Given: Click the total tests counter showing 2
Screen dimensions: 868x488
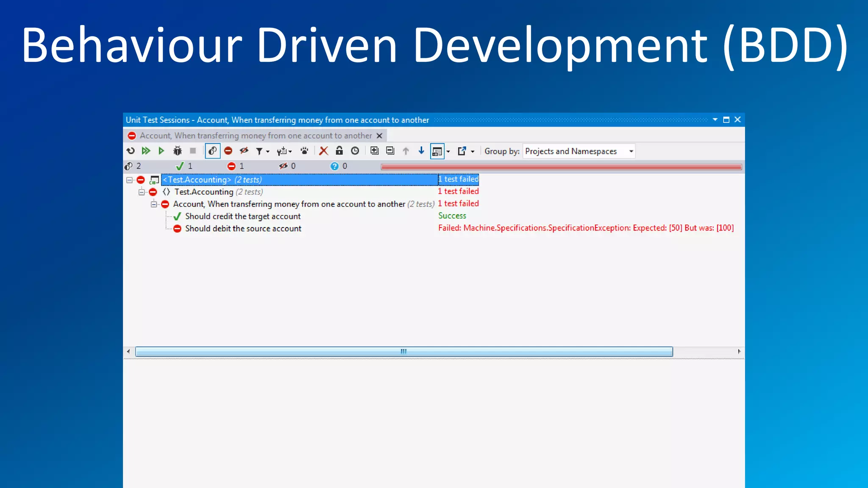Looking at the screenshot, I should pos(133,166).
